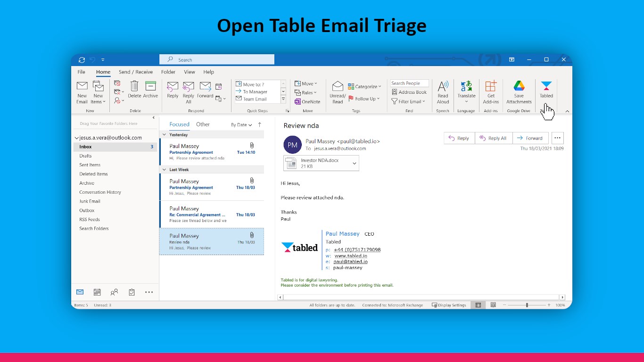The width and height of the screenshot is (644, 362).
Task: Open the Move dropdown
Action: point(306,83)
